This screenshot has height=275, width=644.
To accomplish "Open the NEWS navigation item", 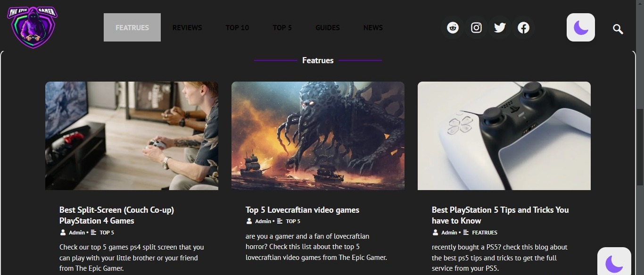I will [x=373, y=27].
